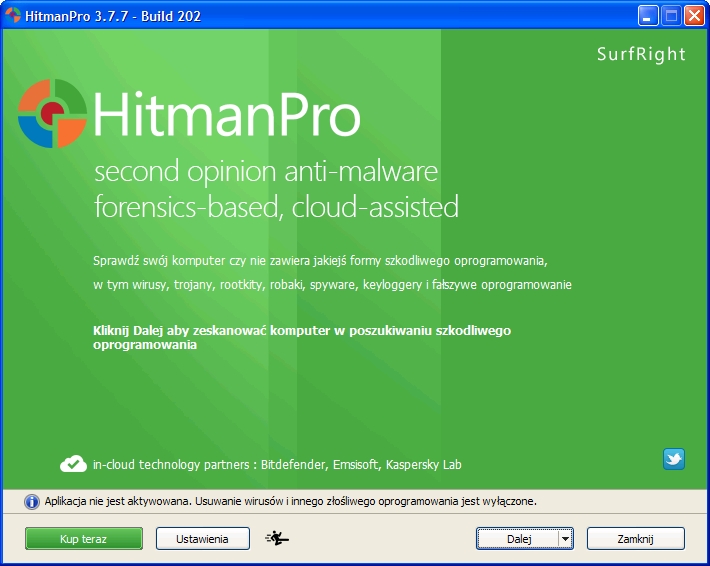Click the blue info icon in notification bar
The width and height of the screenshot is (710, 566).
pyautogui.click(x=31, y=501)
